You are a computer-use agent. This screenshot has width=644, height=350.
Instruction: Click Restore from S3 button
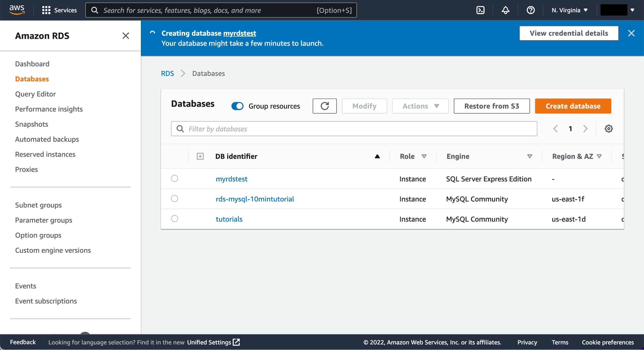(x=492, y=106)
